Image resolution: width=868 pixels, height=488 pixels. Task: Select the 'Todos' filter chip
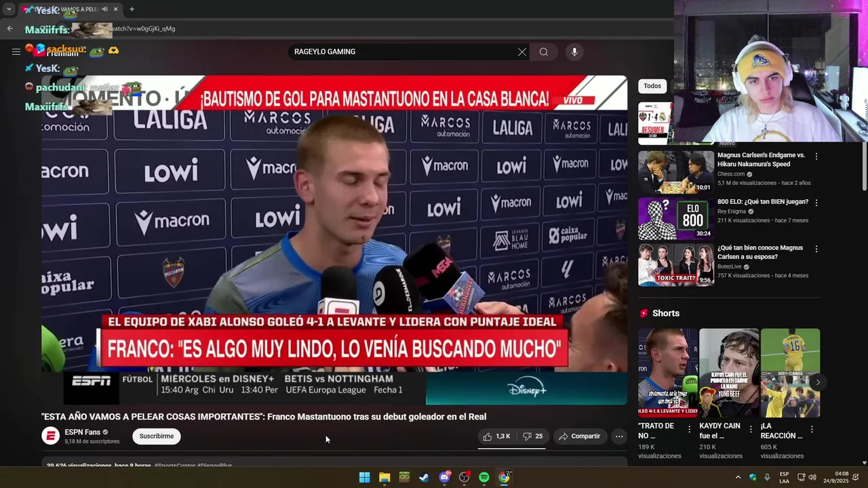tap(652, 86)
